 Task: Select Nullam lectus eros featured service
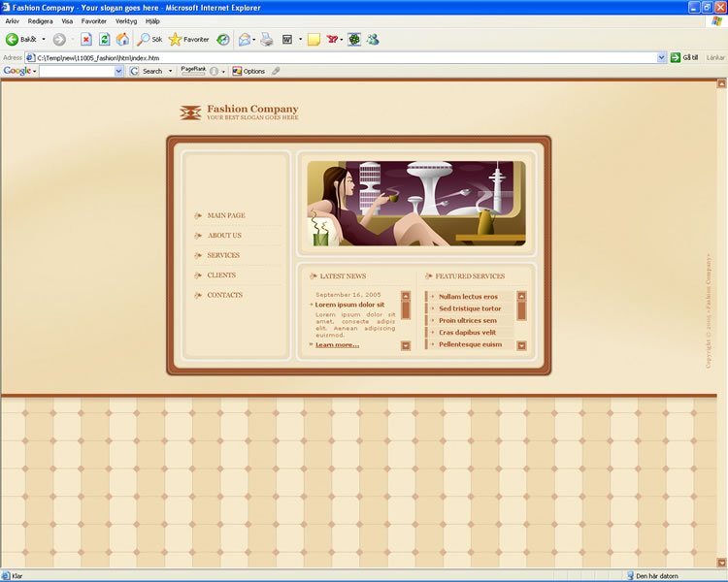pyautogui.click(x=468, y=297)
